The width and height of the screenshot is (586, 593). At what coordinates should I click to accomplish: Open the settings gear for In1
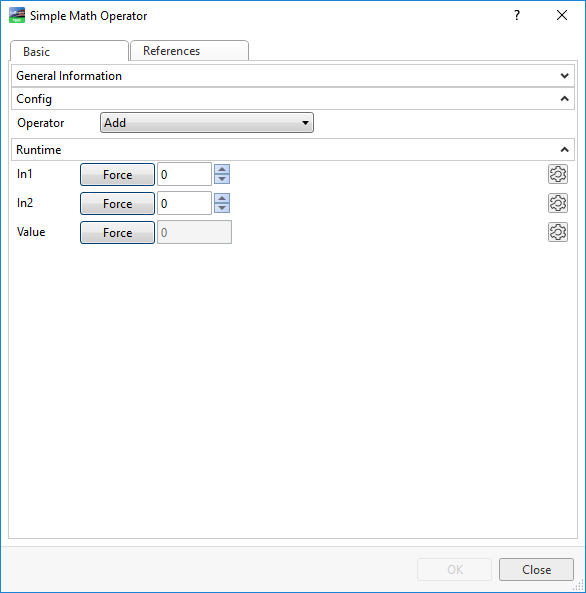pos(558,174)
